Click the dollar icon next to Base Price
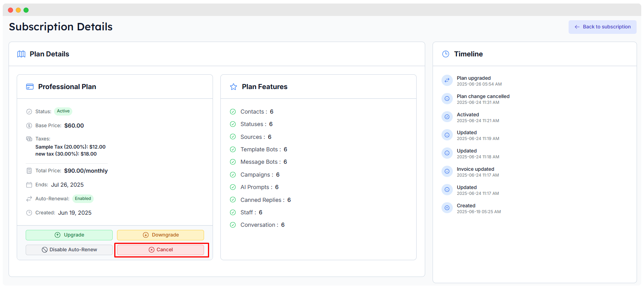Image resolution: width=644 pixels, height=289 pixels. (x=29, y=126)
